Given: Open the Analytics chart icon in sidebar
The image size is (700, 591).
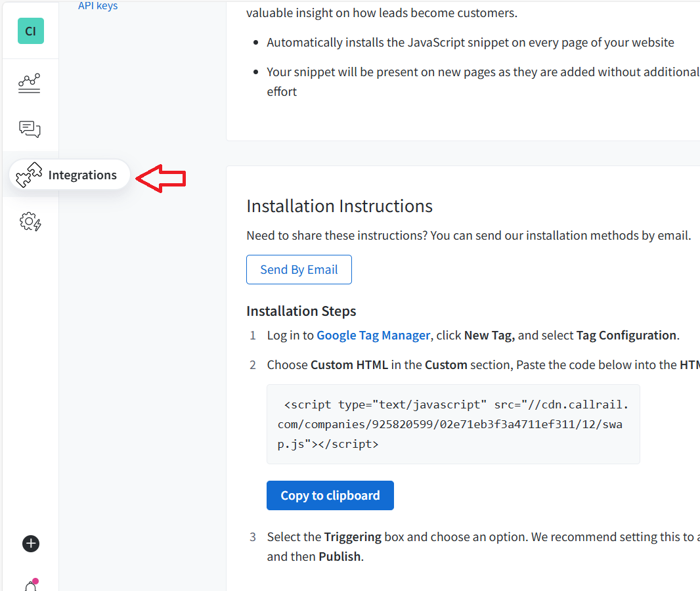Looking at the screenshot, I should 30,83.
